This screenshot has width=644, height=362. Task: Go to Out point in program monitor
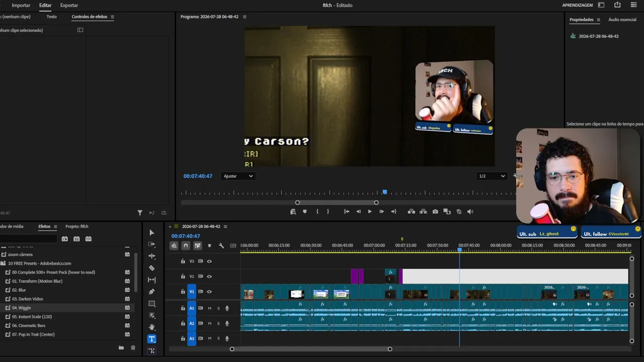393,212
